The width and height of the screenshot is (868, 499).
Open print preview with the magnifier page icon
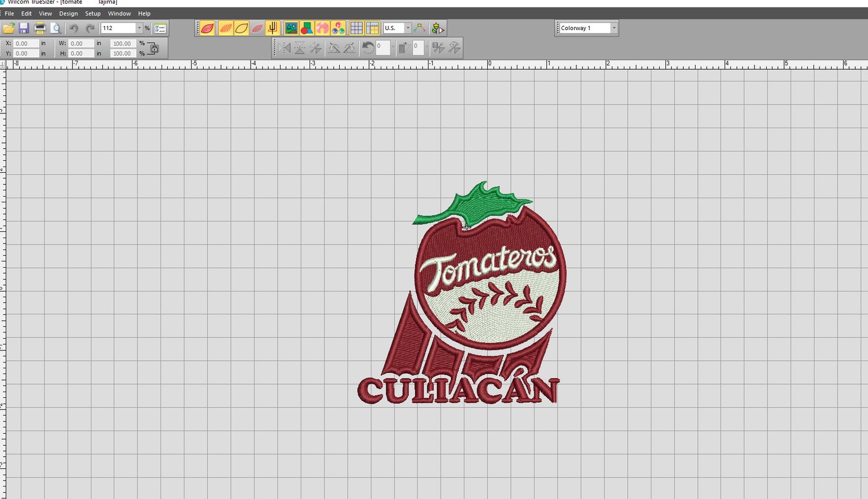pyautogui.click(x=56, y=28)
